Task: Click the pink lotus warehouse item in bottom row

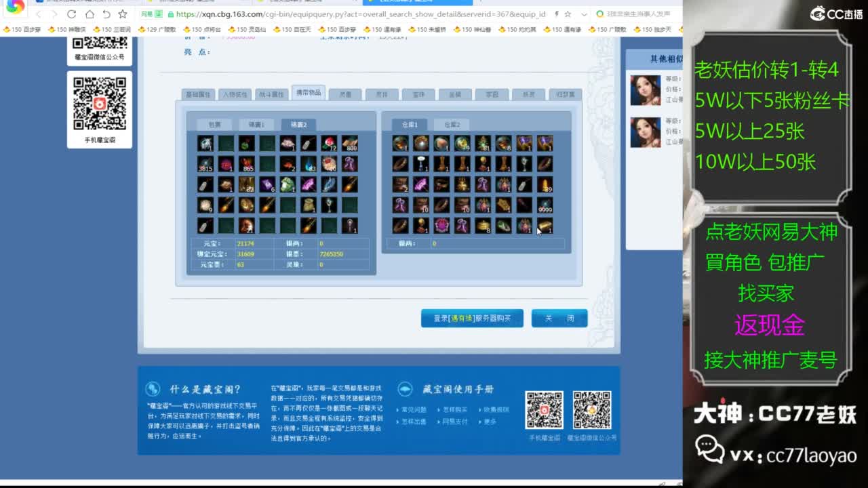Action: (x=441, y=225)
